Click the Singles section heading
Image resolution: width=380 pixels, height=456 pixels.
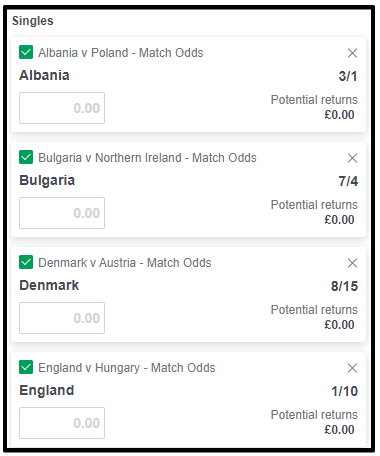coord(33,21)
